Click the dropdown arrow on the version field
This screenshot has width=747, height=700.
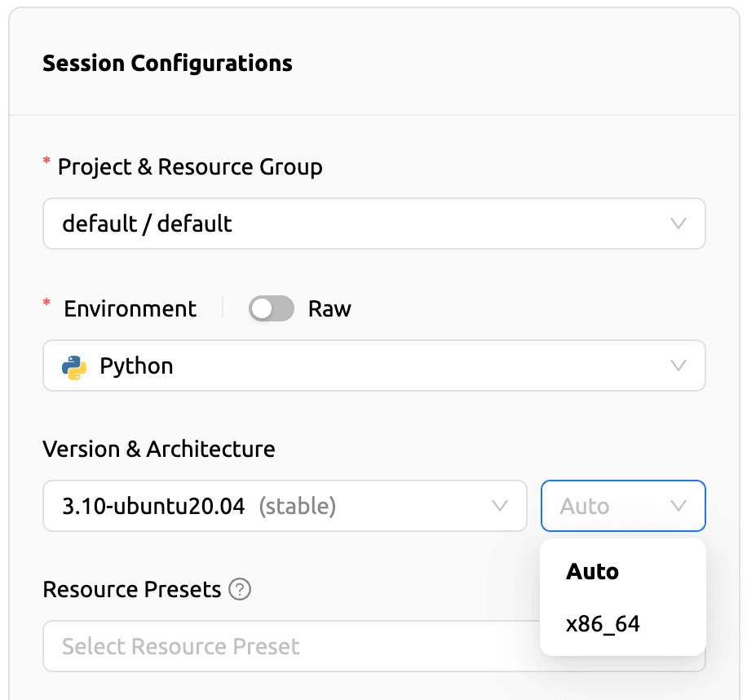click(x=499, y=506)
